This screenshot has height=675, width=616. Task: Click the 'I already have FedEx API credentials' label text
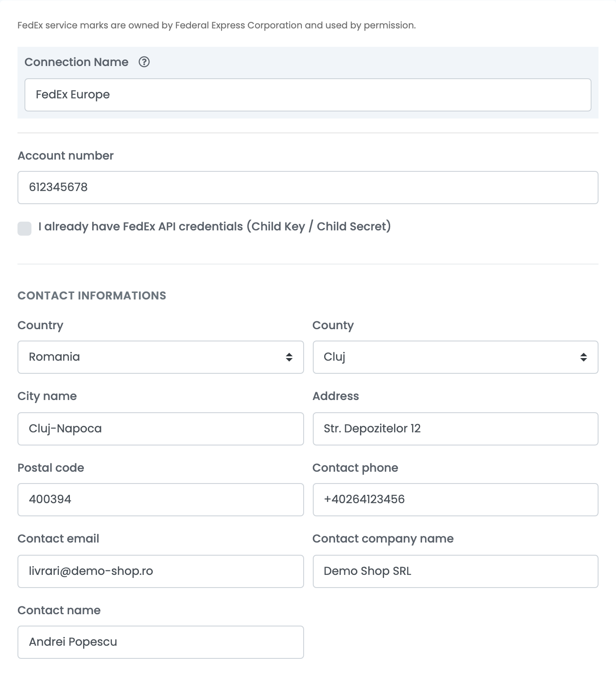tap(215, 226)
